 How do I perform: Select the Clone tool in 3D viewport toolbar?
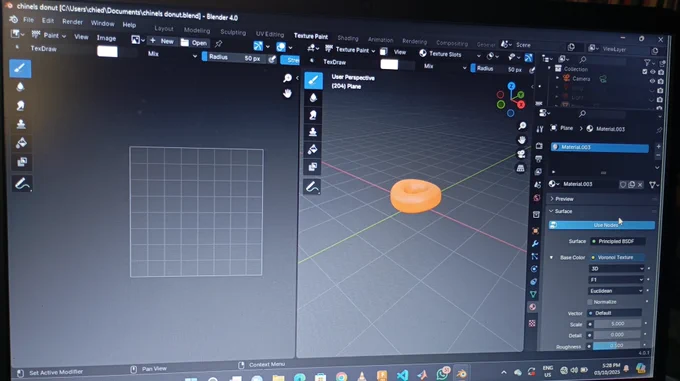click(x=313, y=132)
